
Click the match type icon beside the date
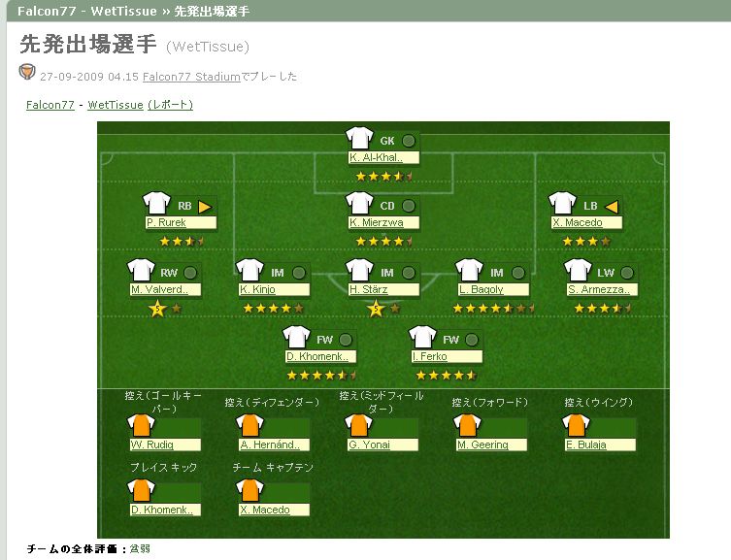coord(26,74)
